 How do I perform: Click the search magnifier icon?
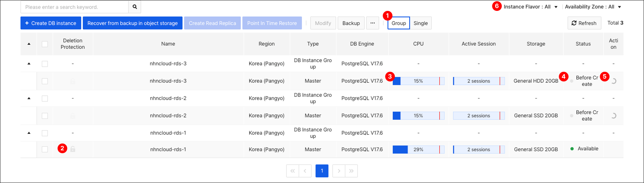135,7
